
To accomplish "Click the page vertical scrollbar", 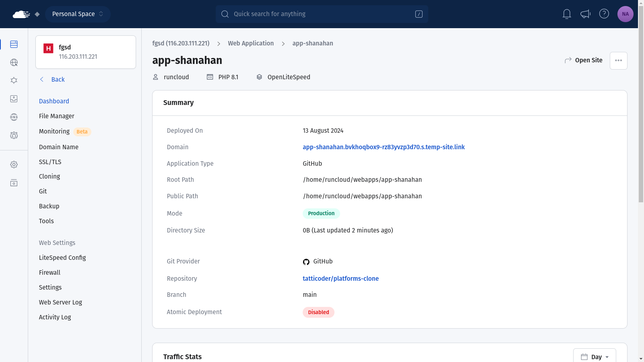I will tap(641, 121).
